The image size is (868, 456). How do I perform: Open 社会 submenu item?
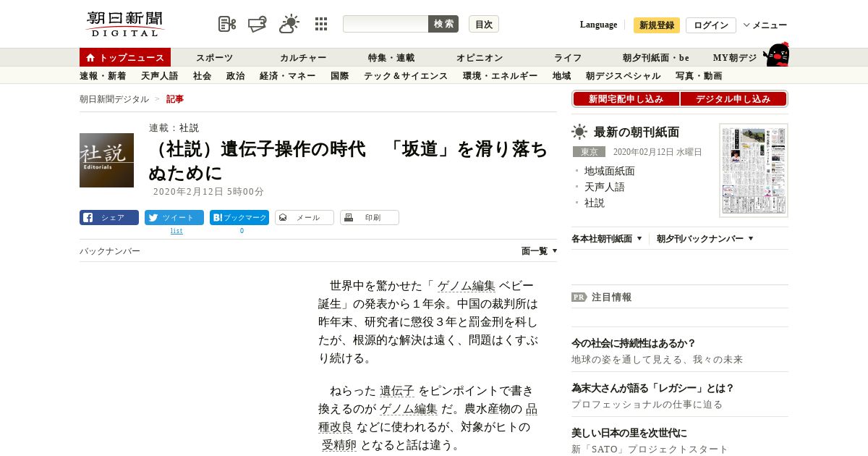(202, 76)
